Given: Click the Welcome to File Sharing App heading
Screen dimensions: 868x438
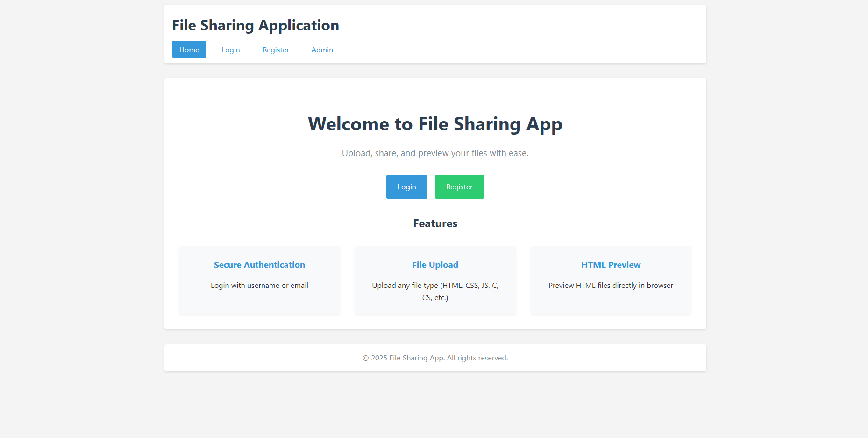Looking at the screenshot, I should (435, 124).
